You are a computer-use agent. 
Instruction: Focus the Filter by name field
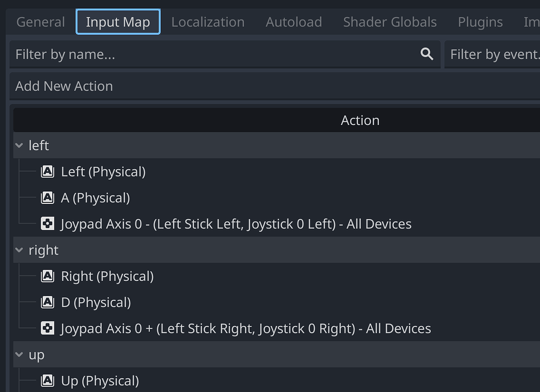211,54
